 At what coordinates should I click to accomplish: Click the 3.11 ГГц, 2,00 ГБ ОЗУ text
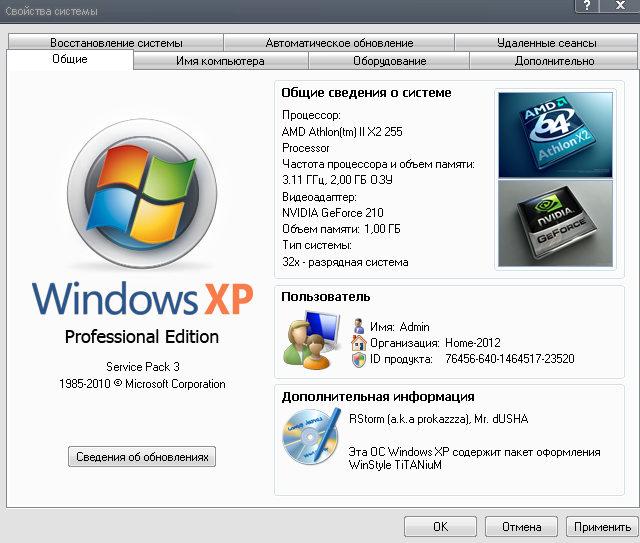337,180
